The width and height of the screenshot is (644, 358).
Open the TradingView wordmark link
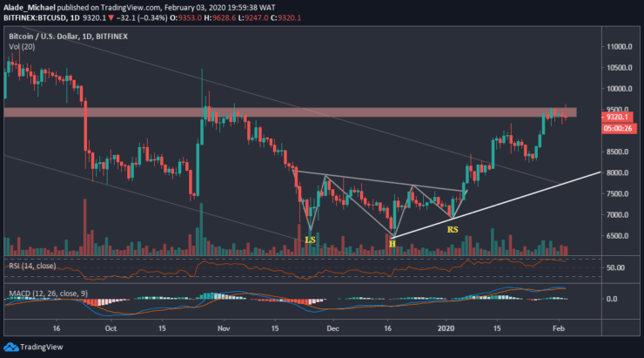(42, 347)
